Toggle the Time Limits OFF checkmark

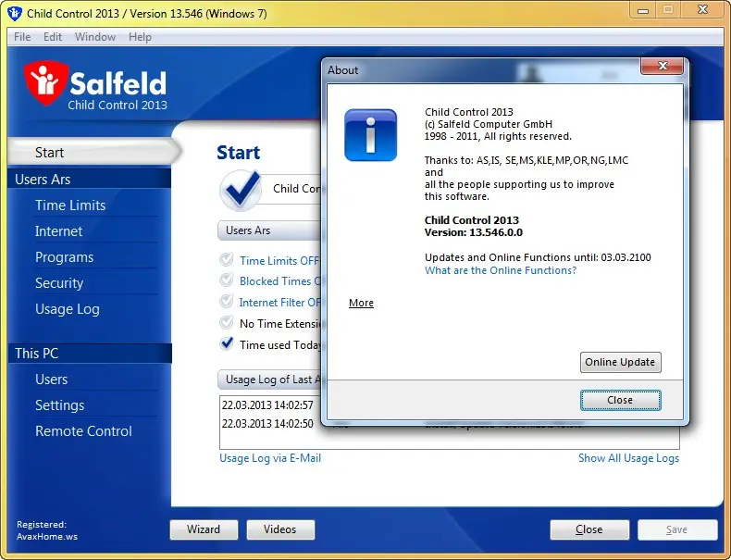pyautogui.click(x=227, y=259)
